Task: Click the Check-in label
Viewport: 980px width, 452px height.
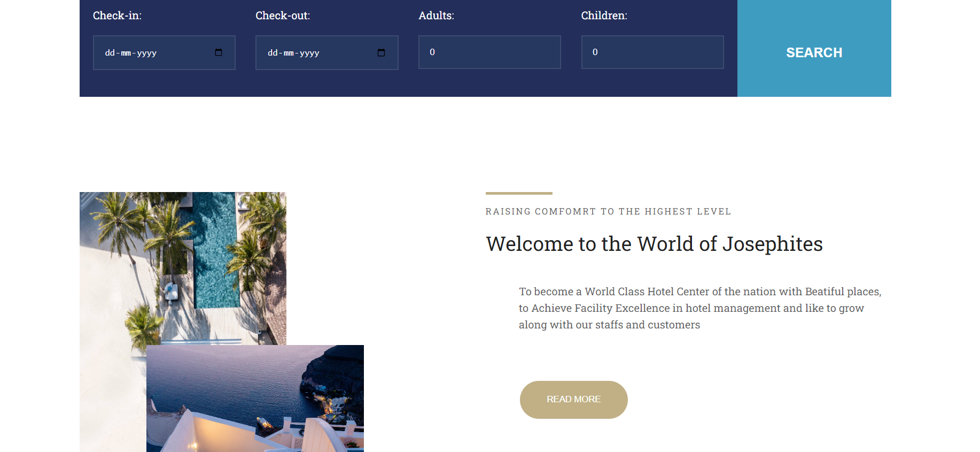Action: pyautogui.click(x=117, y=16)
